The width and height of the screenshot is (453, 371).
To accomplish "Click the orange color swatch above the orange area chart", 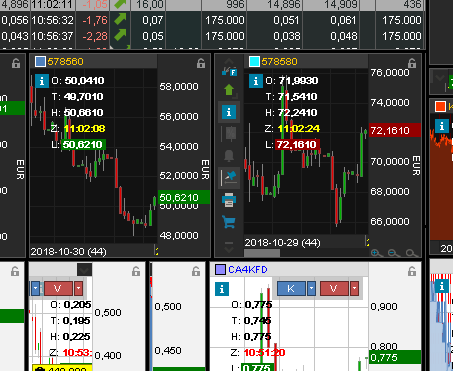I will [x=440, y=106].
